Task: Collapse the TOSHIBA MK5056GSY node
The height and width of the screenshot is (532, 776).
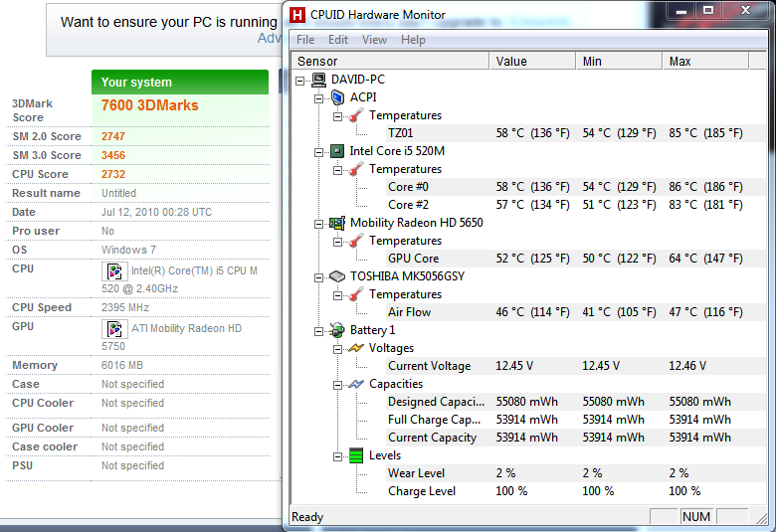Action: 318,277
